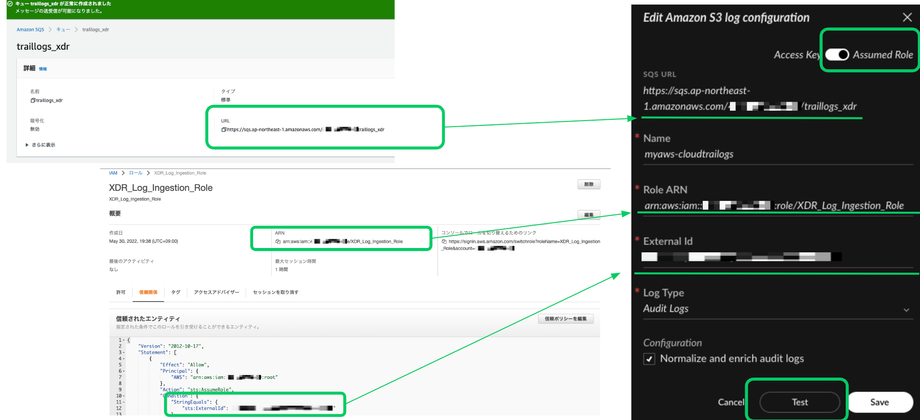
Task: Copy the switch role console link icon
Action: pos(444,241)
